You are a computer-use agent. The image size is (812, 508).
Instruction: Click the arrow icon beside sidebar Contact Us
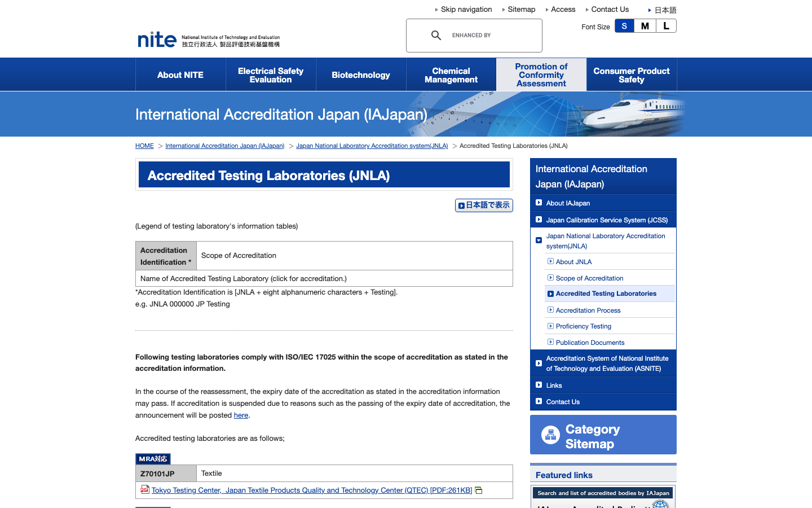[x=539, y=401]
